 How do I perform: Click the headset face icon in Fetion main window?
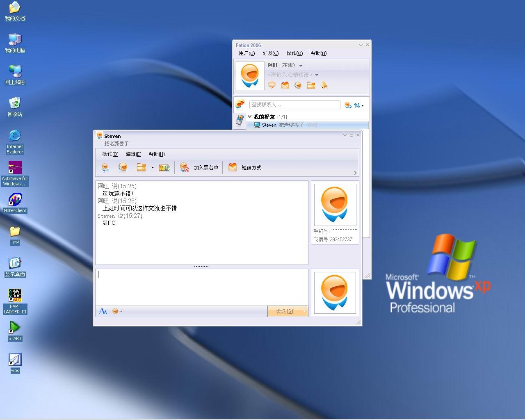[x=298, y=85]
